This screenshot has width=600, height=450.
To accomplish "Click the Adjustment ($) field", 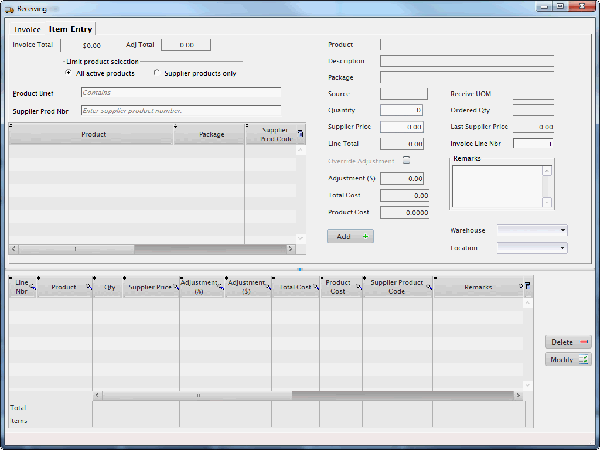I will pos(402,178).
